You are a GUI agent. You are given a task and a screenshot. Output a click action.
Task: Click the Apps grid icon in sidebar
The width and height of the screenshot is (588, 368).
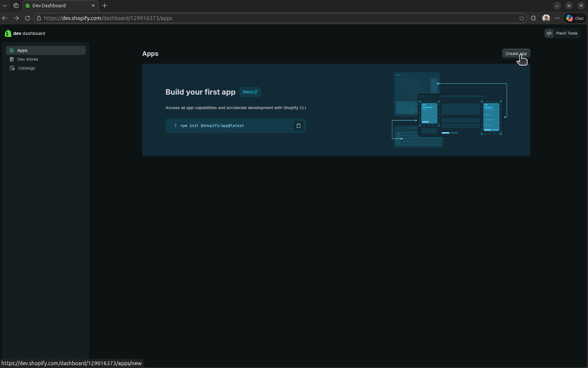12,50
